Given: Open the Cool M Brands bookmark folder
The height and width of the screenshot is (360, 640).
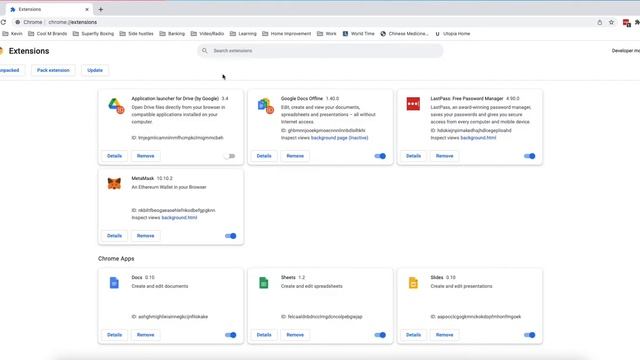Looking at the screenshot, I should pyautogui.click(x=47, y=33).
